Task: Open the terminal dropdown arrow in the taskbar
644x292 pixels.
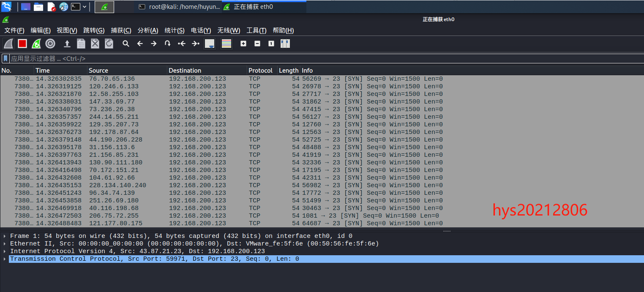Action: 85,7
